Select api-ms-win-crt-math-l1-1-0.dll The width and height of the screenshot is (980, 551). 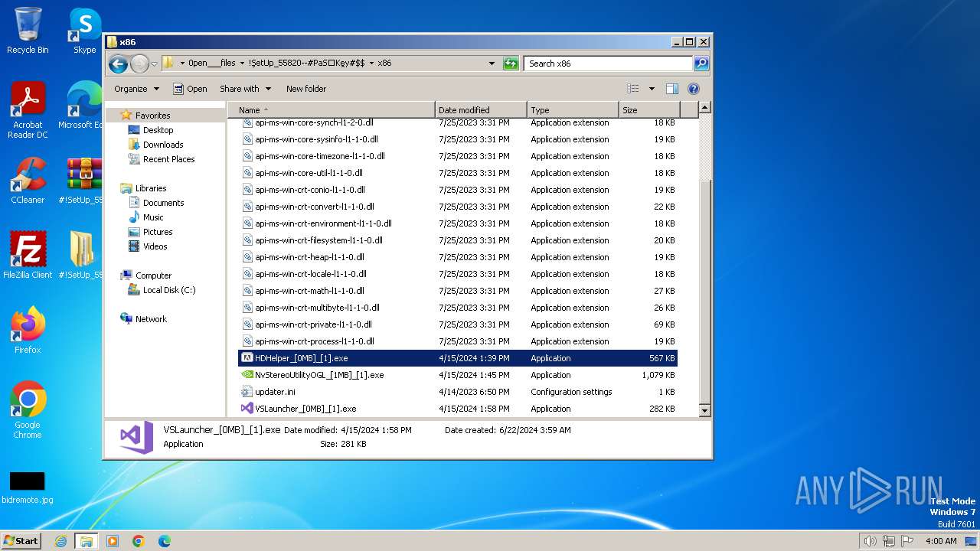point(459,291)
